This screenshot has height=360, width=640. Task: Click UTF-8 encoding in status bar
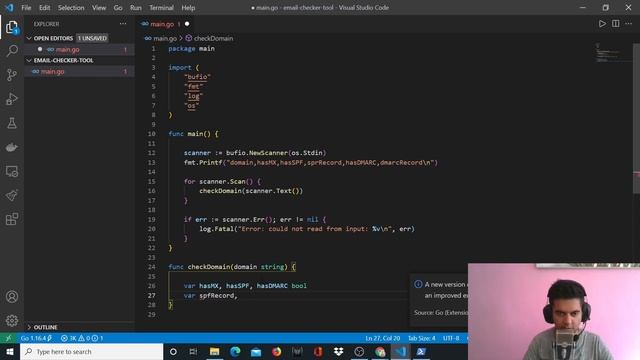click(451, 338)
